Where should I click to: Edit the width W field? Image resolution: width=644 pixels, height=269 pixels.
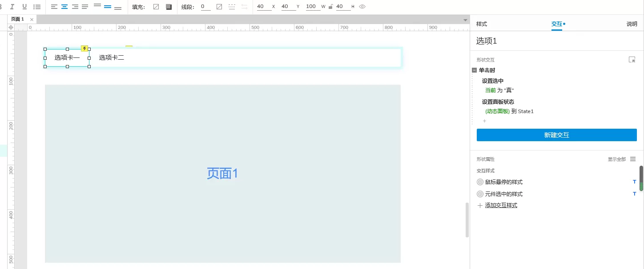(313, 7)
